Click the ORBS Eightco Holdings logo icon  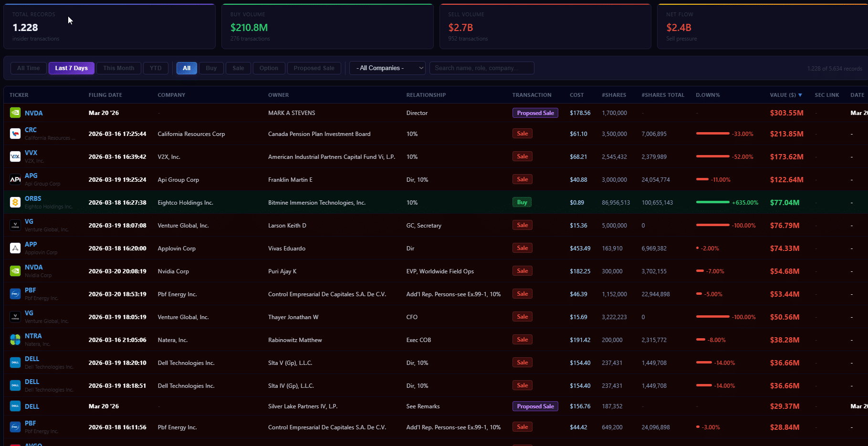15,202
